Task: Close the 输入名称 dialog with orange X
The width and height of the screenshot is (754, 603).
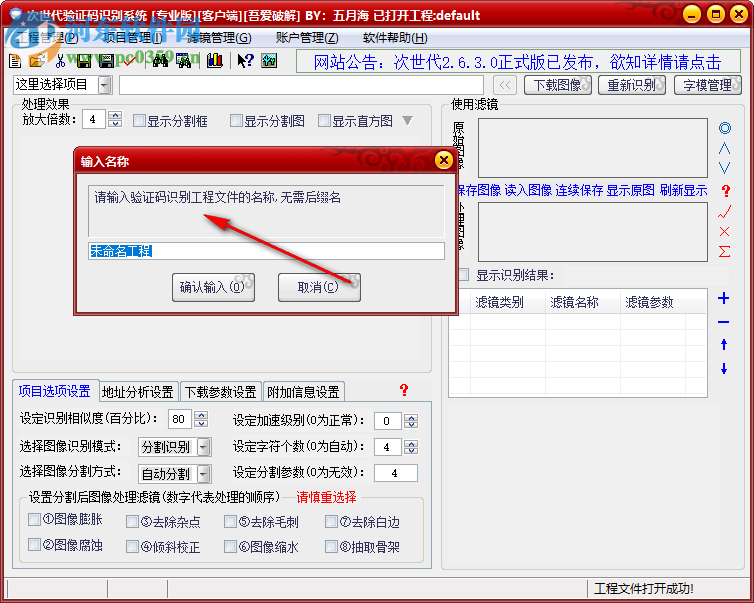Action: click(443, 160)
